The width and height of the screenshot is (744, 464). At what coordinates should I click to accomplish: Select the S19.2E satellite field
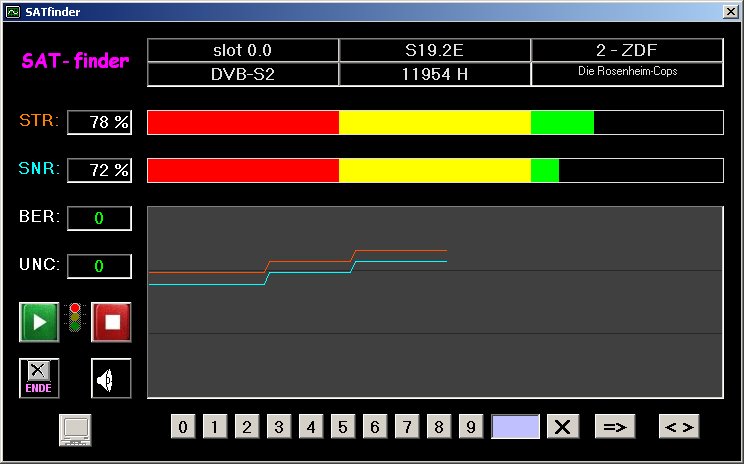pyautogui.click(x=434, y=50)
